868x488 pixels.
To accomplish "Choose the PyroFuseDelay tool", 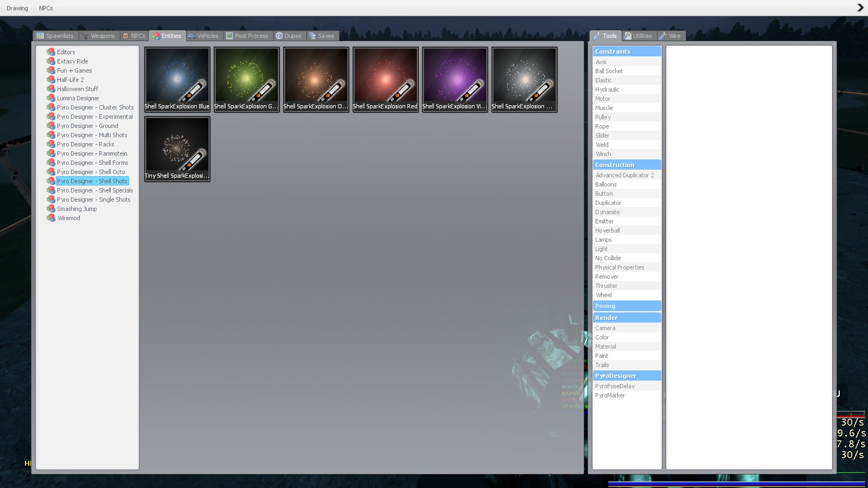I will coord(615,386).
